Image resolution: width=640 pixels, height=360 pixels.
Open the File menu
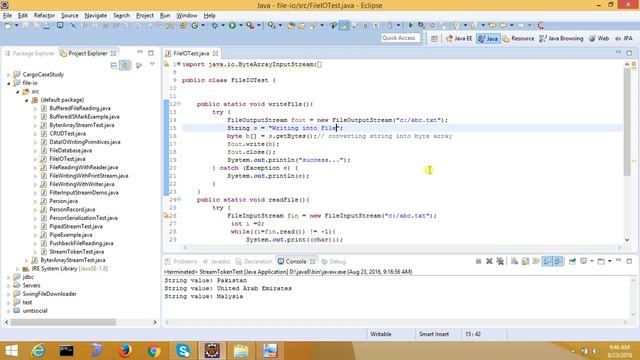[x=7, y=16]
